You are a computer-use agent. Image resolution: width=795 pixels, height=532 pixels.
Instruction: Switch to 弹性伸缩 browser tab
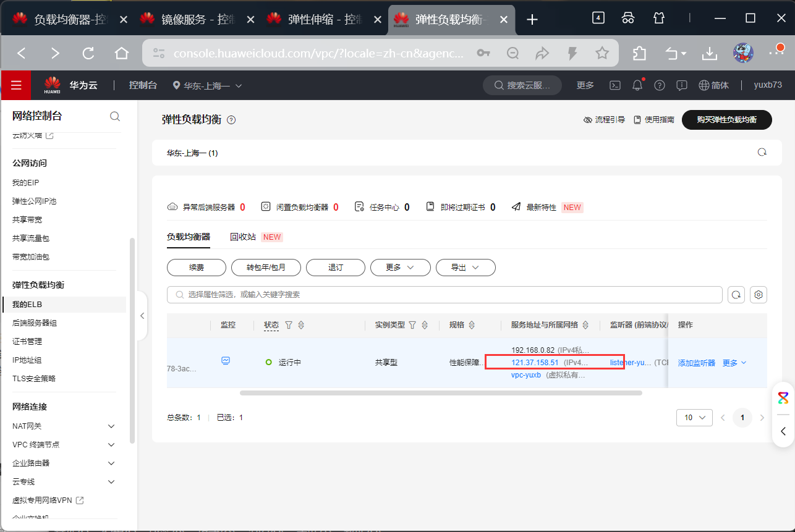coord(323,19)
